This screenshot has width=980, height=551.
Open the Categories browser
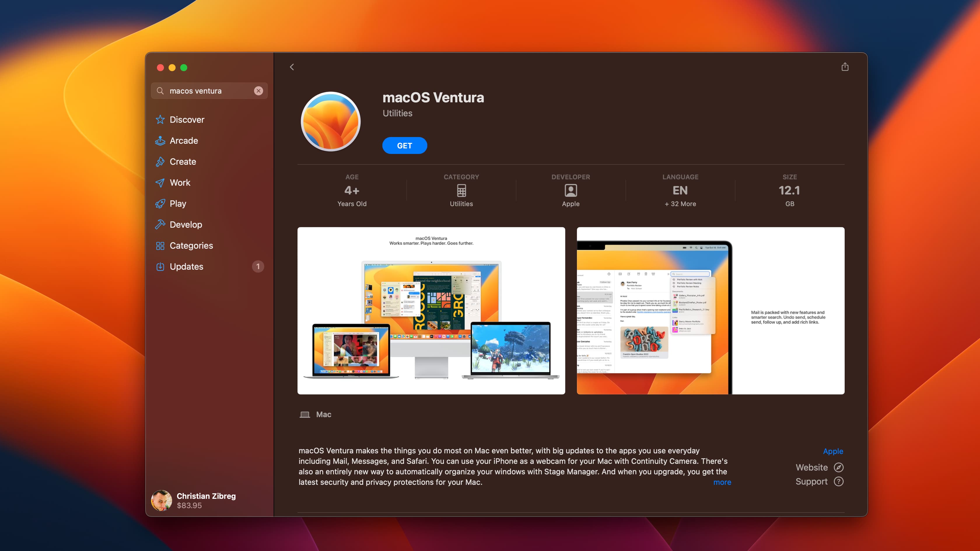[191, 245]
